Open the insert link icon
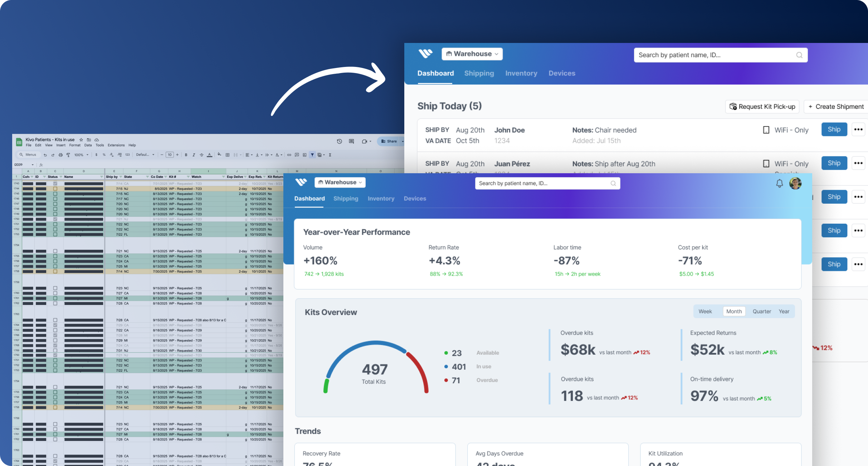The image size is (868, 466). 289,155
